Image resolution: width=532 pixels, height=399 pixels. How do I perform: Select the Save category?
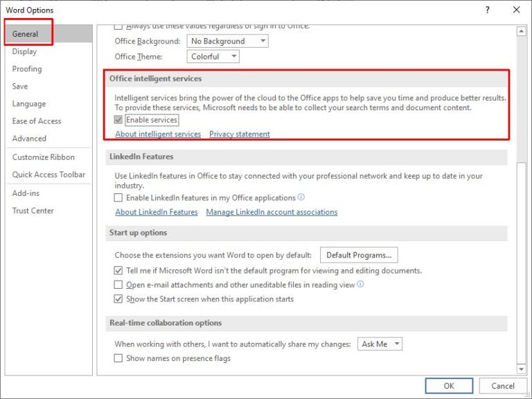20,86
